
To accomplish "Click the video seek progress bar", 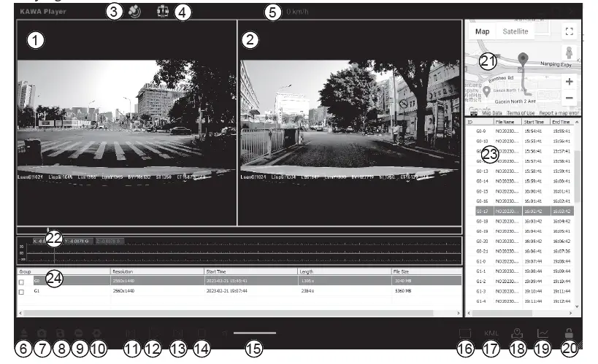I will [x=239, y=231].
